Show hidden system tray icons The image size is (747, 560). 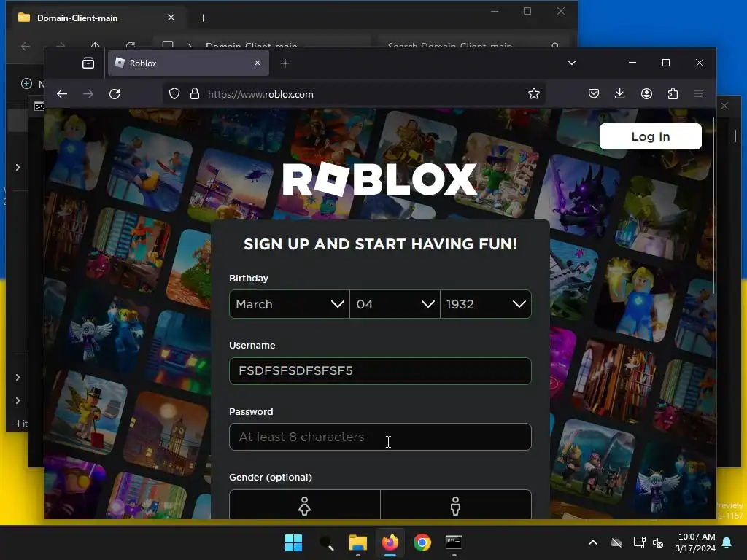[593, 542]
